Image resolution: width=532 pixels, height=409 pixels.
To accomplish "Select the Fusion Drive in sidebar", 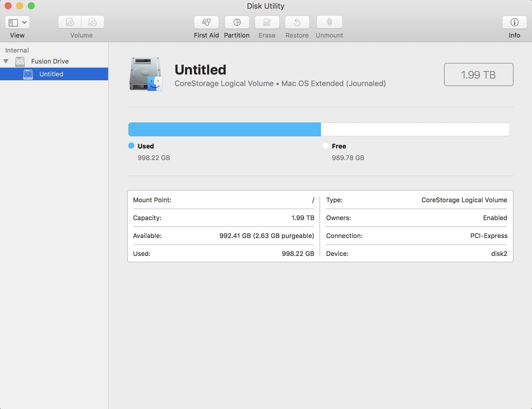I will [50, 61].
